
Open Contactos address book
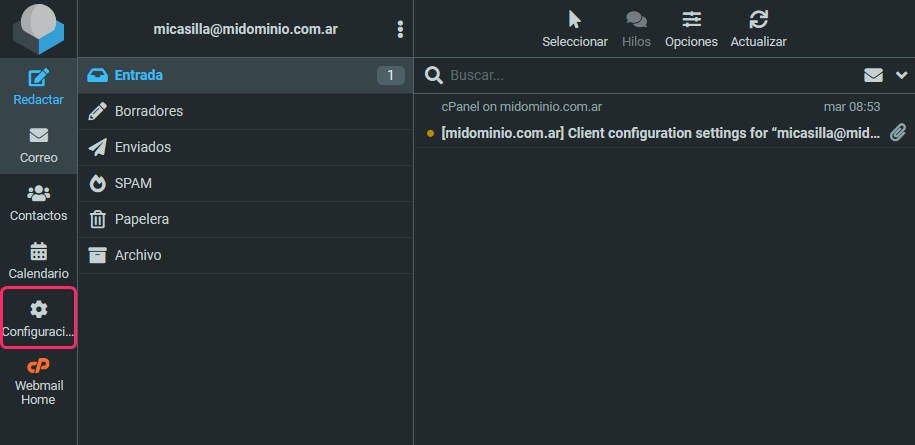[x=38, y=203]
